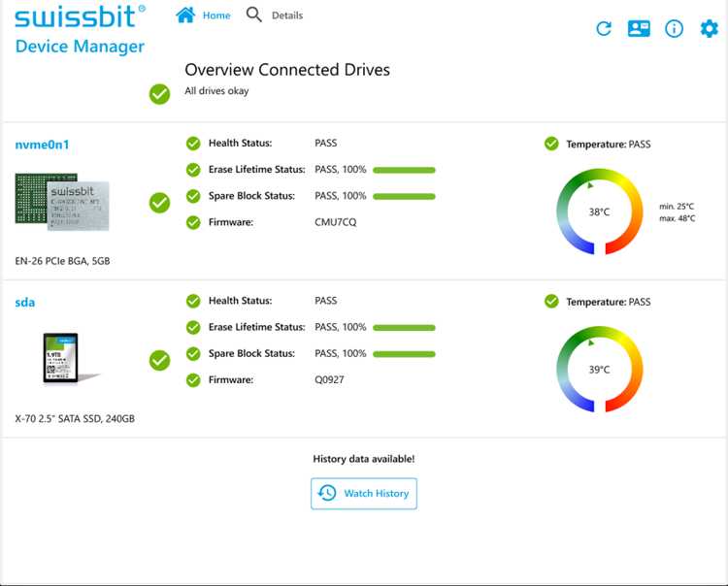Viewport: 728px width, 586px height.
Task: Click the 39°C temperature gauge
Action: tap(600, 370)
